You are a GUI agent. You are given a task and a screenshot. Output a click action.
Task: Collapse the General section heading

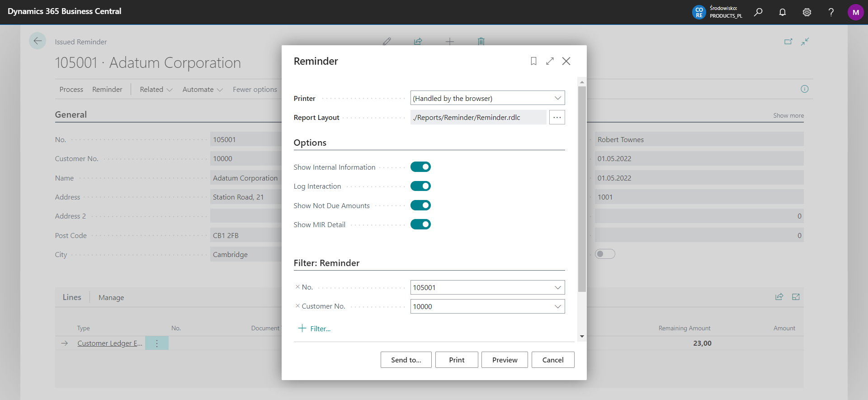pyautogui.click(x=71, y=114)
